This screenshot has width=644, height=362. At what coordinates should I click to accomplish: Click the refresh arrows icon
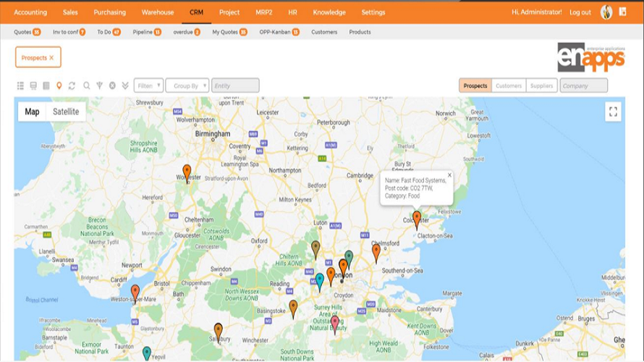pyautogui.click(x=72, y=85)
